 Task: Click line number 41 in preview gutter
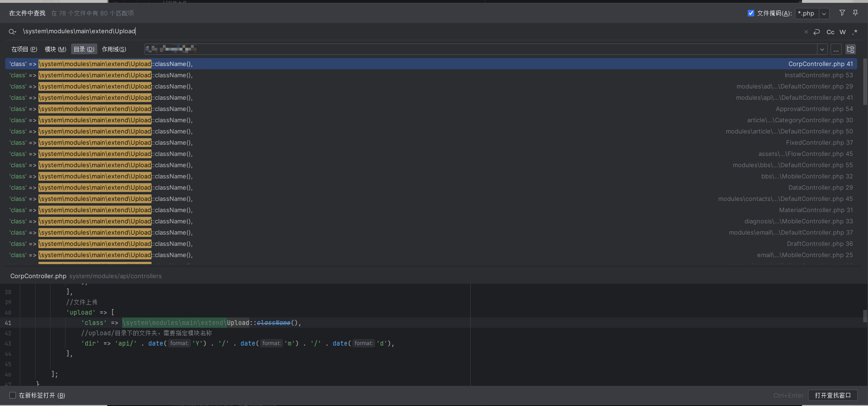pyautogui.click(x=8, y=323)
